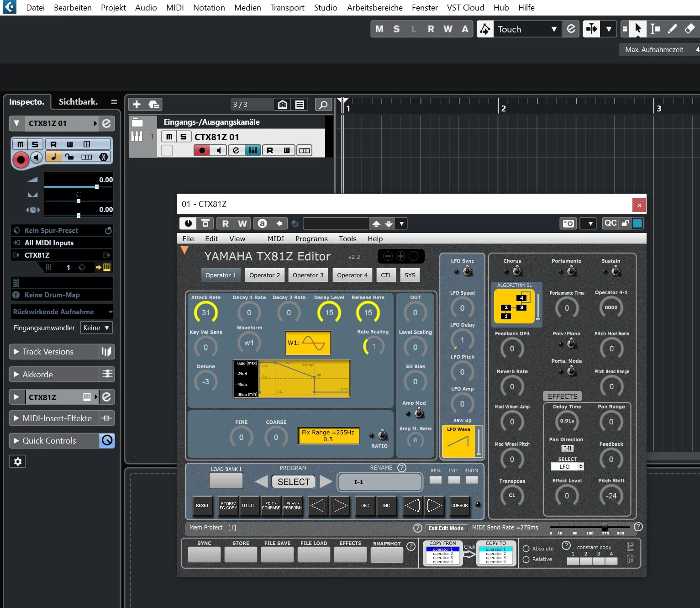Click the RESET button
Viewport: 700px width, 608px height.
coord(202,506)
